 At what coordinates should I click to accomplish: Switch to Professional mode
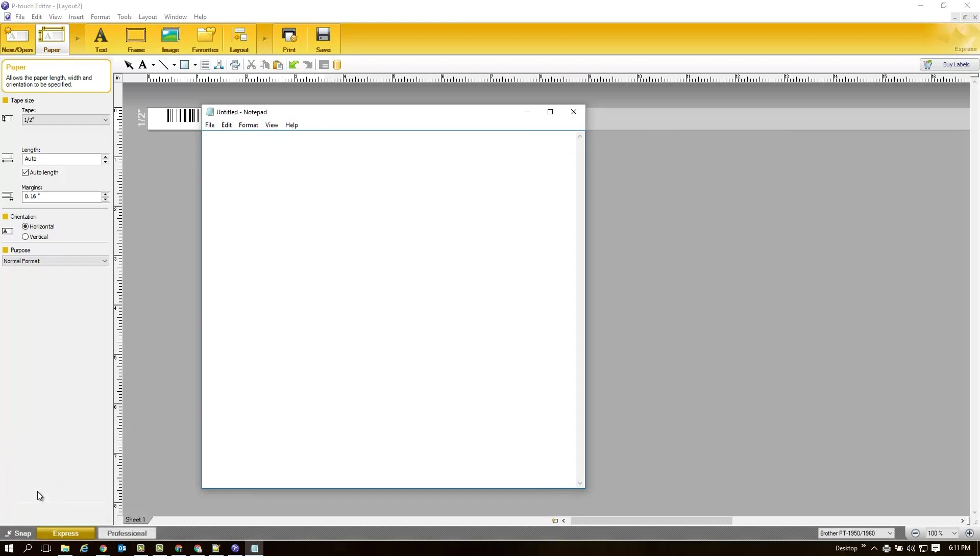click(127, 533)
